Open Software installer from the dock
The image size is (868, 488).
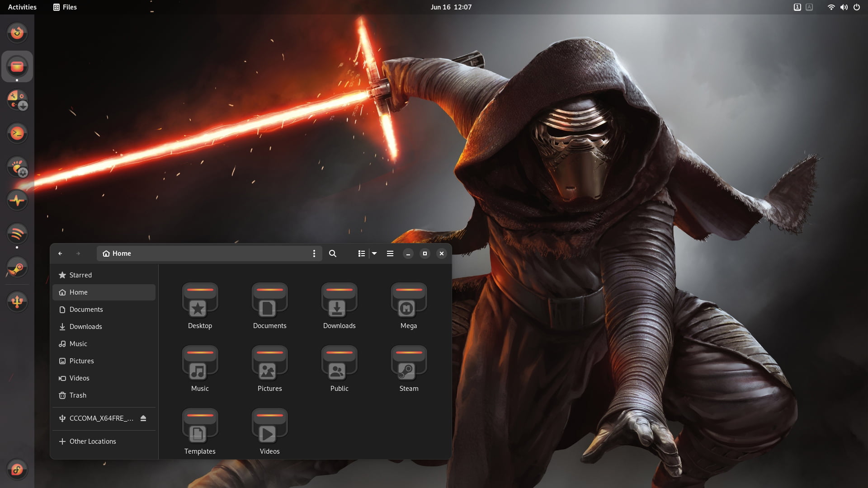(17, 100)
